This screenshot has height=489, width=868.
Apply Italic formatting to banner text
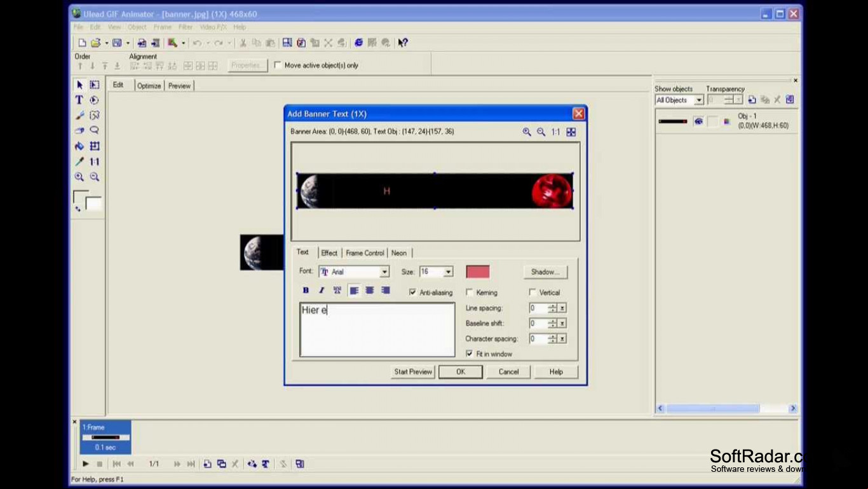point(322,291)
